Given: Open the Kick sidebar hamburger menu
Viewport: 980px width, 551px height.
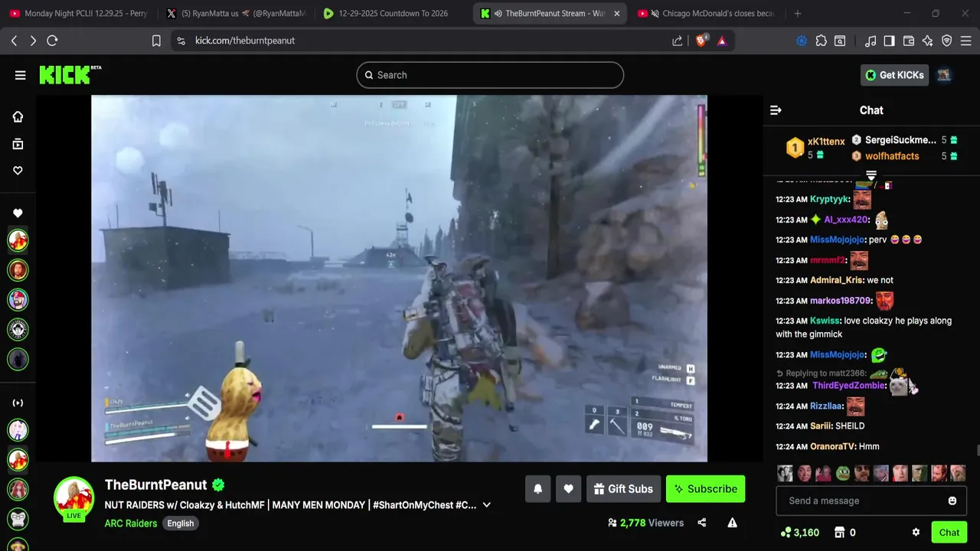Looking at the screenshot, I should point(20,75).
